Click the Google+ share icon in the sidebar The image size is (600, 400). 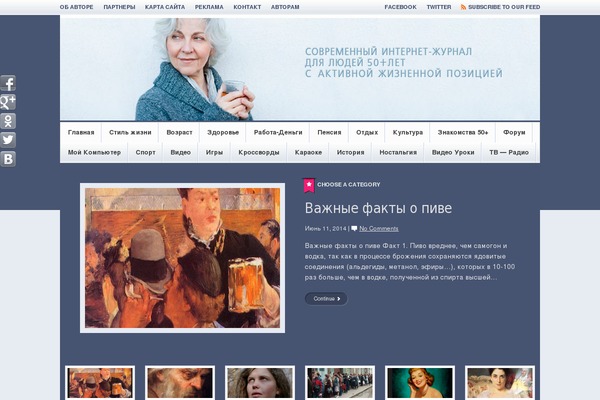pyautogui.click(x=8, y=102)
